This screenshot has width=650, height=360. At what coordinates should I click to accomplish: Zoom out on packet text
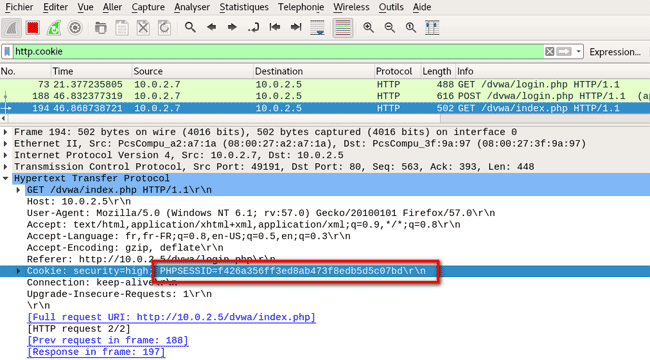(x=390, y=27)
